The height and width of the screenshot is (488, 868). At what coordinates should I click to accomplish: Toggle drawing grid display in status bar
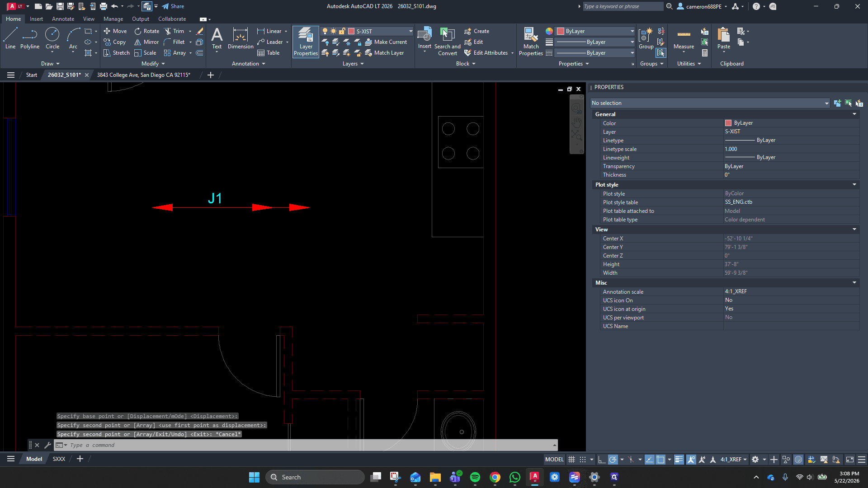571,460
